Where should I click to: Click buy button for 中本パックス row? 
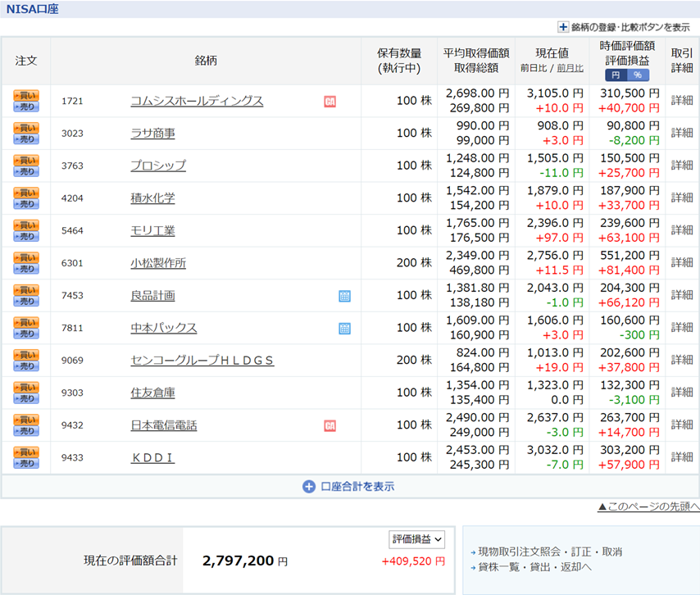click(x=26, y=322)
